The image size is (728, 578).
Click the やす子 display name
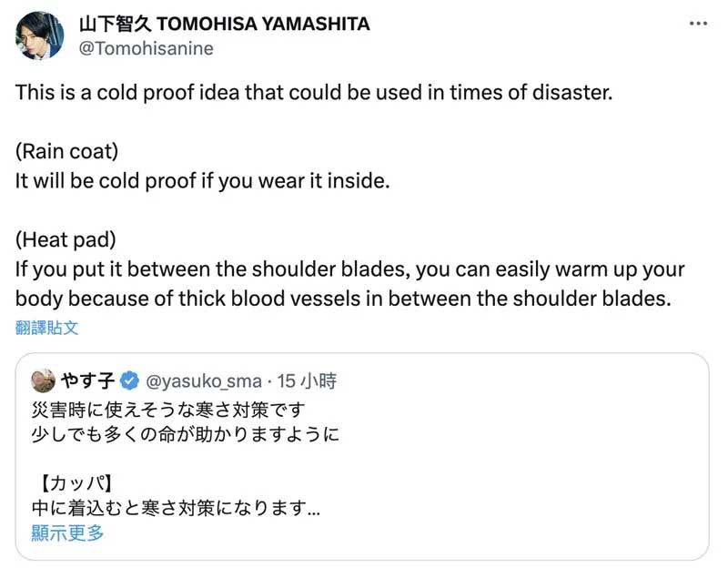coord(89,380)
